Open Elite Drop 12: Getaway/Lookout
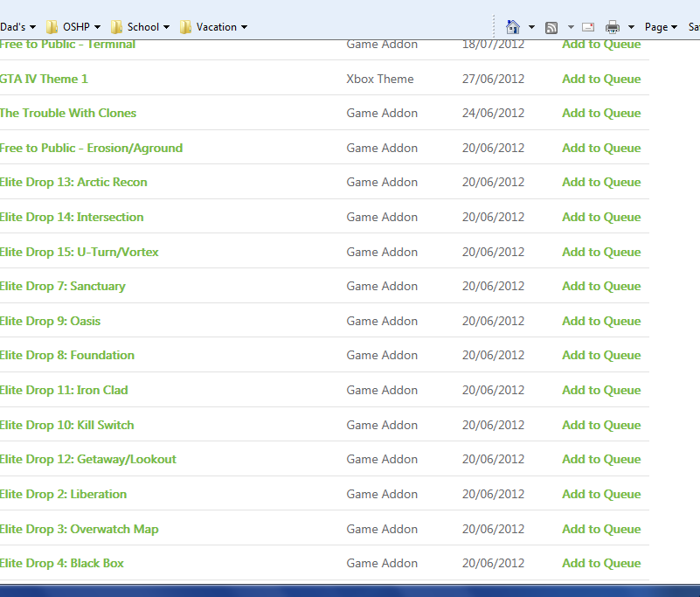The height and width of the screenshot is (597, 700). tap(88, 460)
